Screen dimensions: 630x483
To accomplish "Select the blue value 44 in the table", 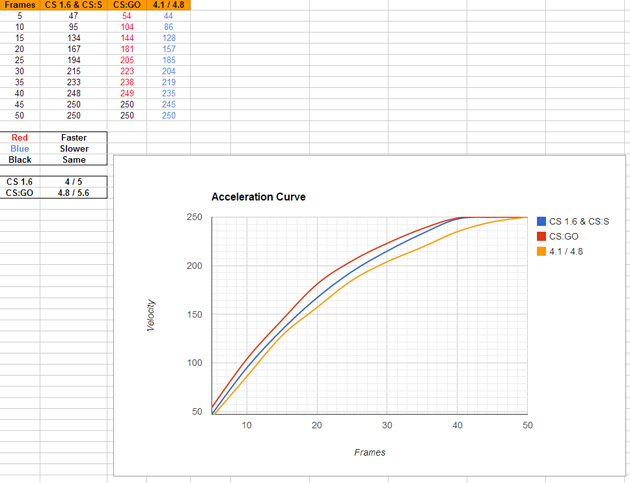I will (168, 17).
